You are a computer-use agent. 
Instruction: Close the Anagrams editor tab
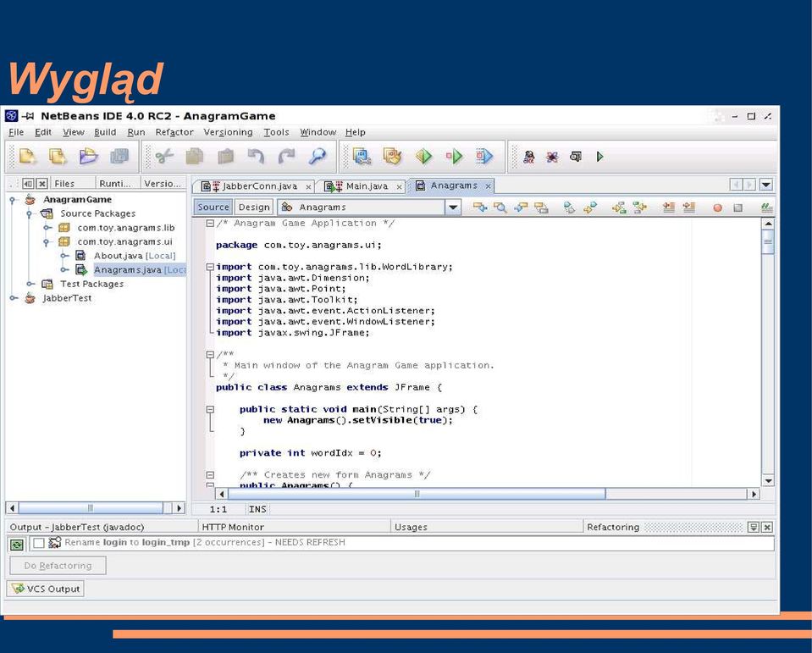click(x=488, y=185)
